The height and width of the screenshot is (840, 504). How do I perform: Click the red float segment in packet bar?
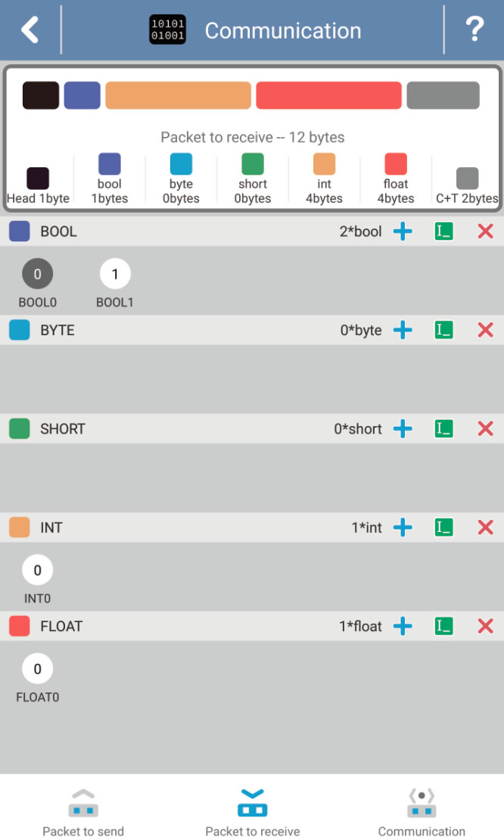pyautogui.click(x=329, y=95)
